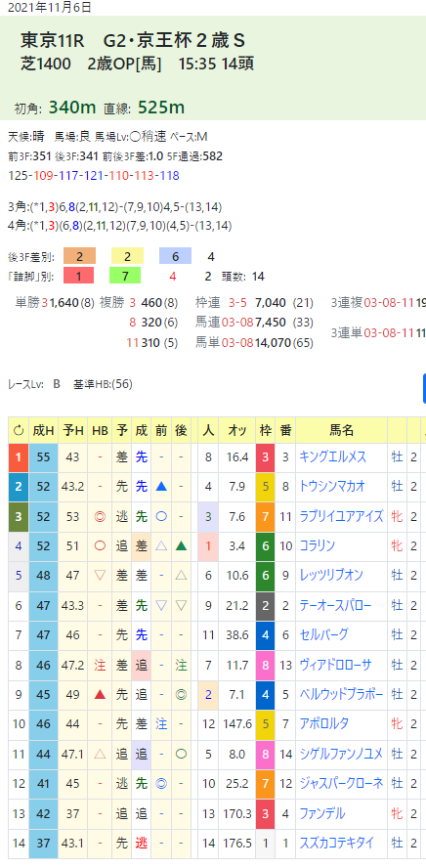The image size is (426, 868).
Task: Open horse link スズカコテキタイ
Action: click(337, 843)
